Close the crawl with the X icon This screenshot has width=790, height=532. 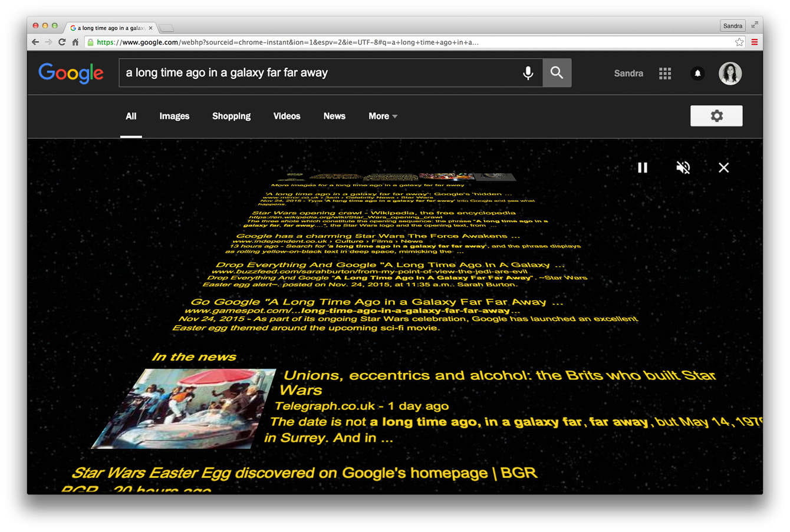pos(723,168)
